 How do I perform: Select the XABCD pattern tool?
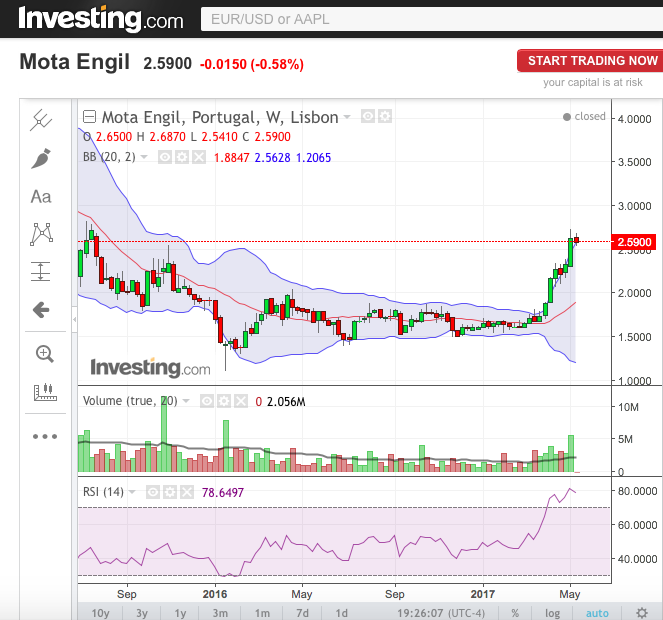coord(41,234)
